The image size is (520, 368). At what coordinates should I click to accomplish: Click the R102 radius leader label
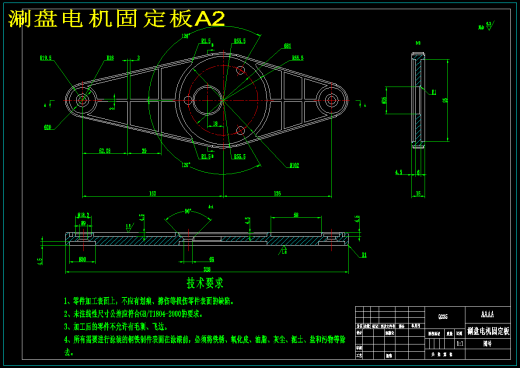pos(294,165)
